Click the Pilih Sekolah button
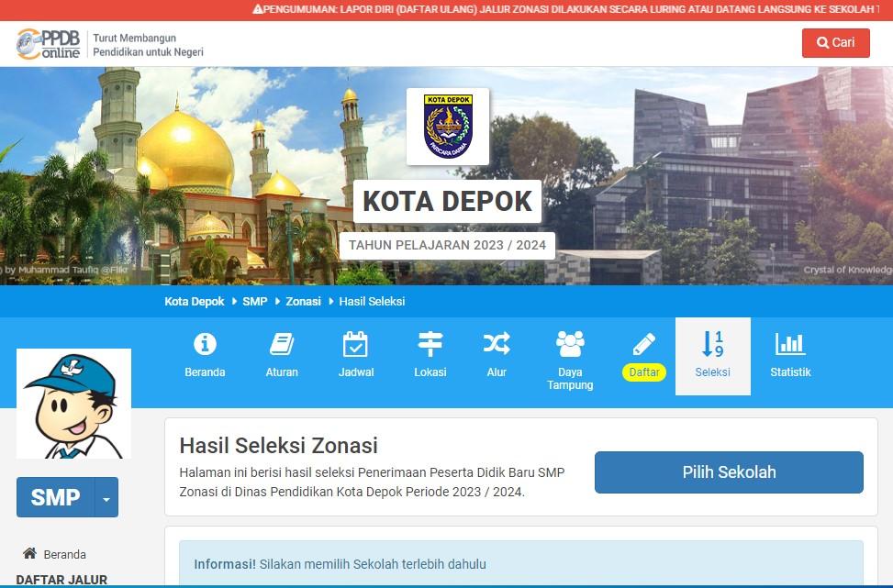The image size is (893, 588). [729, 472]
